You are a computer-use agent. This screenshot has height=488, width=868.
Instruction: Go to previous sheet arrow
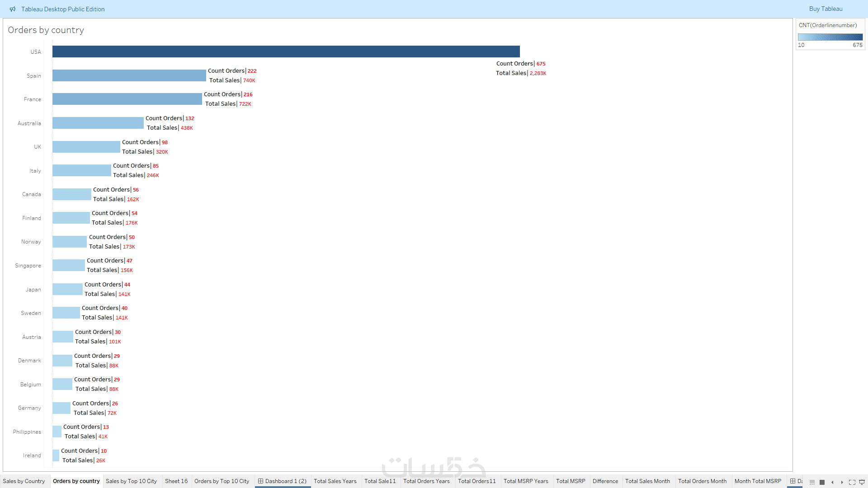[832, 482]
